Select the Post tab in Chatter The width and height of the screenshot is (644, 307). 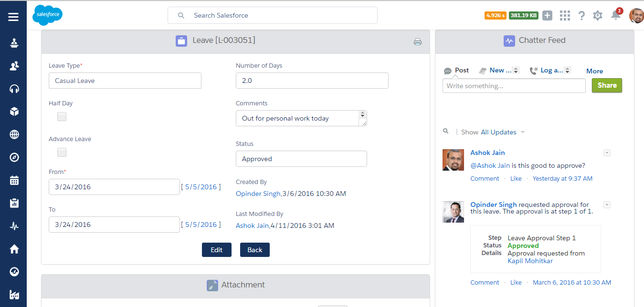(456, 71)
